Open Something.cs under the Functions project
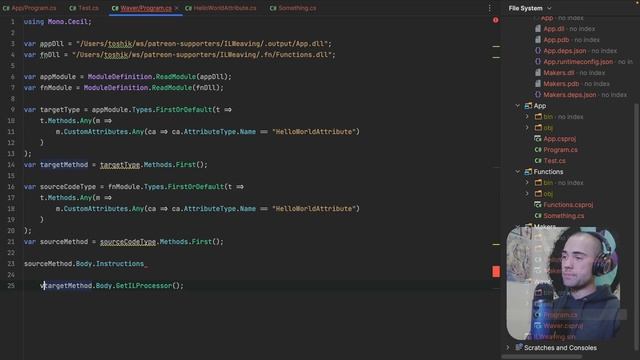Screen dimensions: 640x360 tap(564, 216)
